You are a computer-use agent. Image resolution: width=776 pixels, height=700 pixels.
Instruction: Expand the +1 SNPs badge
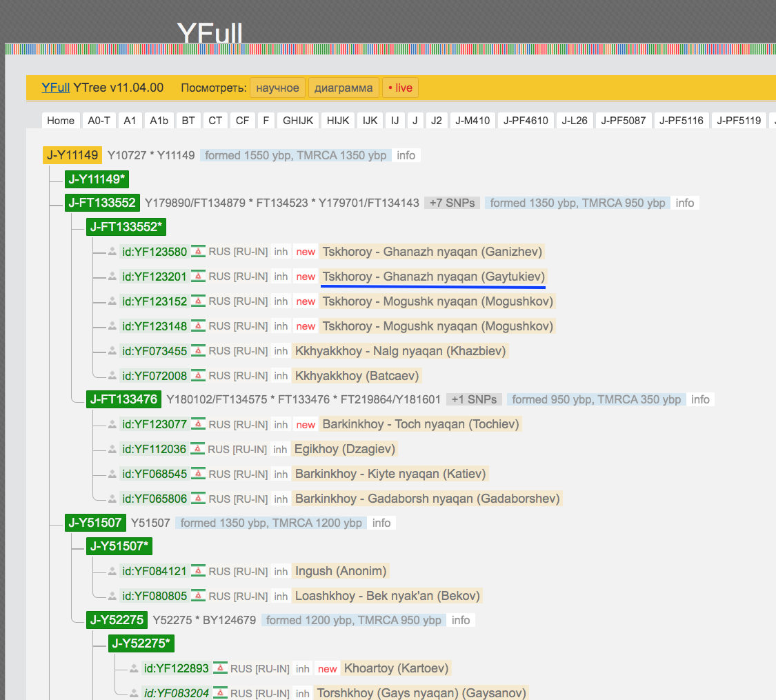tap(474, 399)
